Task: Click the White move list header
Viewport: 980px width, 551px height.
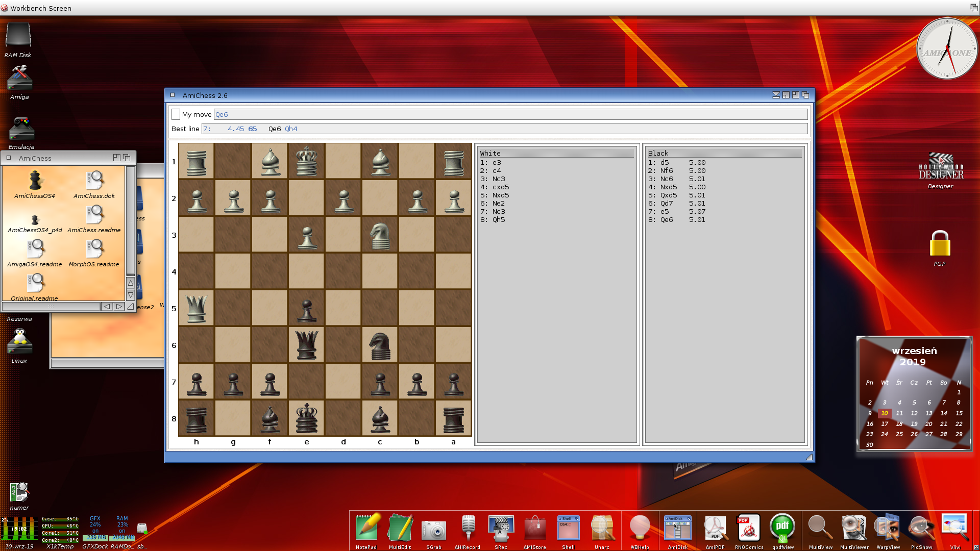Action: [x=556, y=153]
